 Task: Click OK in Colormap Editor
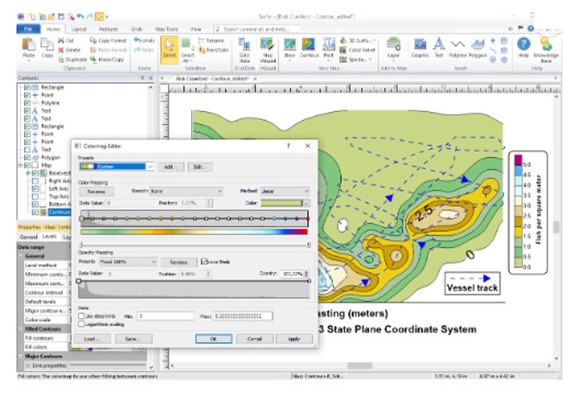tap(214, 339)
